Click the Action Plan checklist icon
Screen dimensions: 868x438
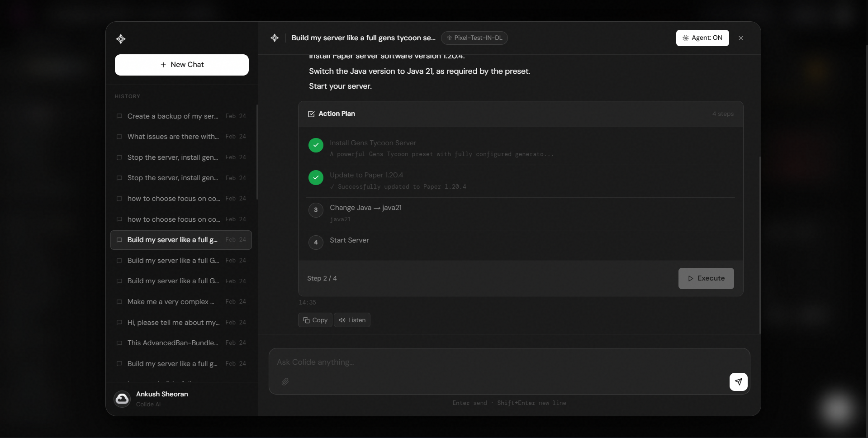311,114
